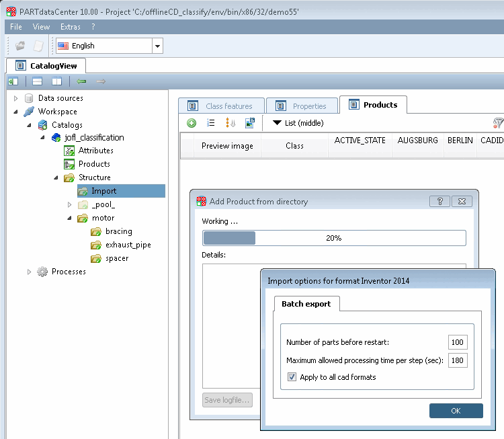
Task: Click OK in Import options dialog
Action: point(456,411)
